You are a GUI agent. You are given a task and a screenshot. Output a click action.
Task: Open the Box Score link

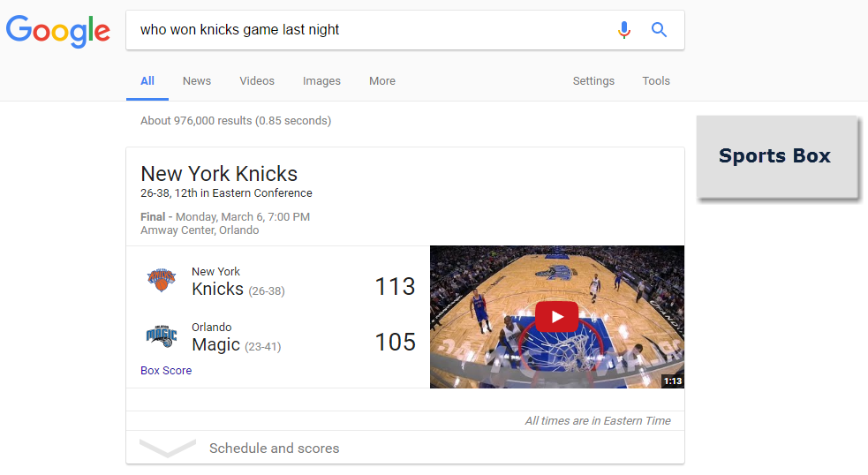(166, 371)
